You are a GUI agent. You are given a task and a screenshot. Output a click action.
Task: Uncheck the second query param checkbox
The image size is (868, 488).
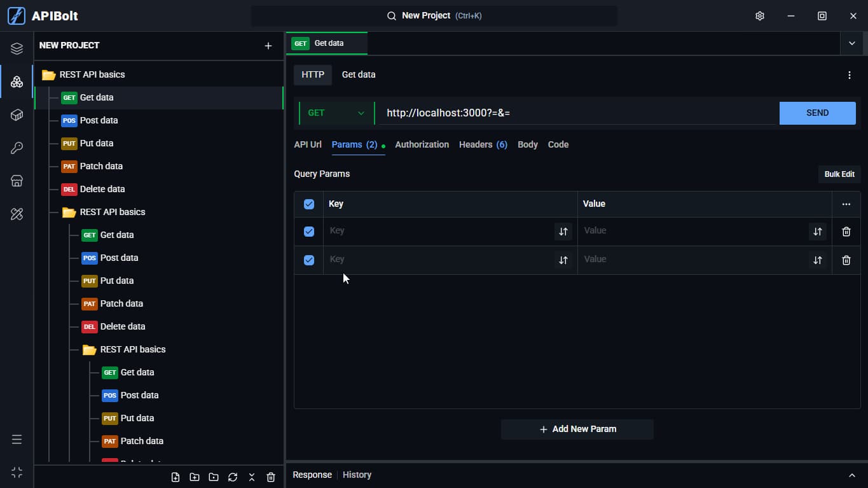pyautogui.click(x=309, y=260)
